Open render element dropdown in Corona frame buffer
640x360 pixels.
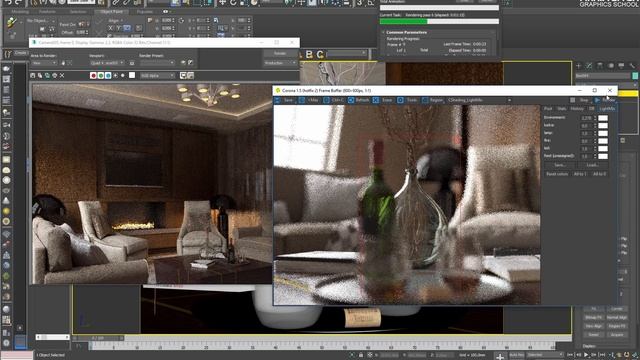coord(479,100)
